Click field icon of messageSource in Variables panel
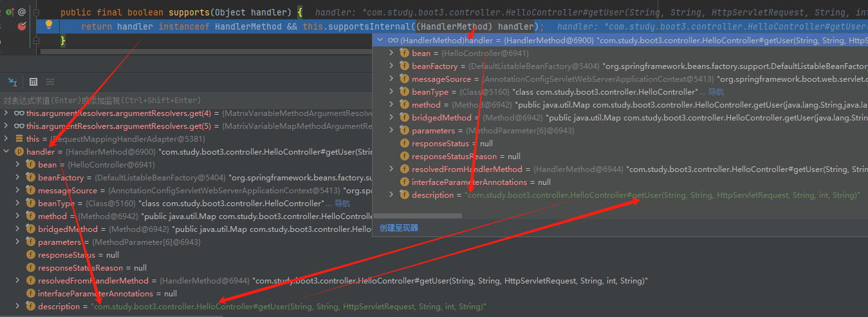 pos(30,191)
